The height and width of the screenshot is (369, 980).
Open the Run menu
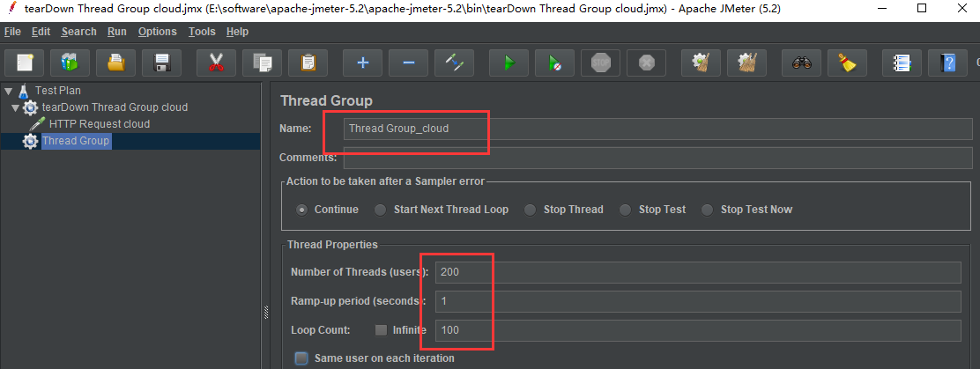click(117, 32)
